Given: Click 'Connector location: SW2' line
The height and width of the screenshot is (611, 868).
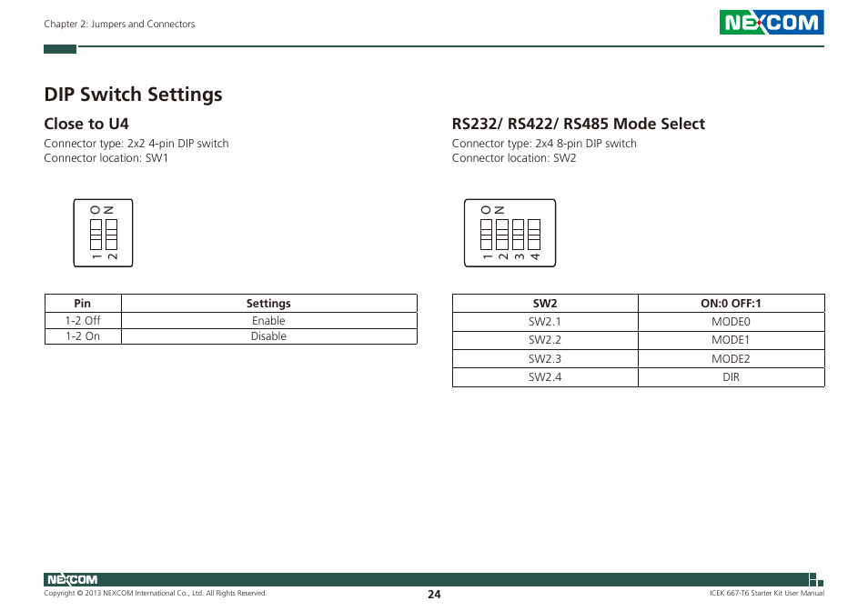Looking at the screenshot, I should 514,158.
